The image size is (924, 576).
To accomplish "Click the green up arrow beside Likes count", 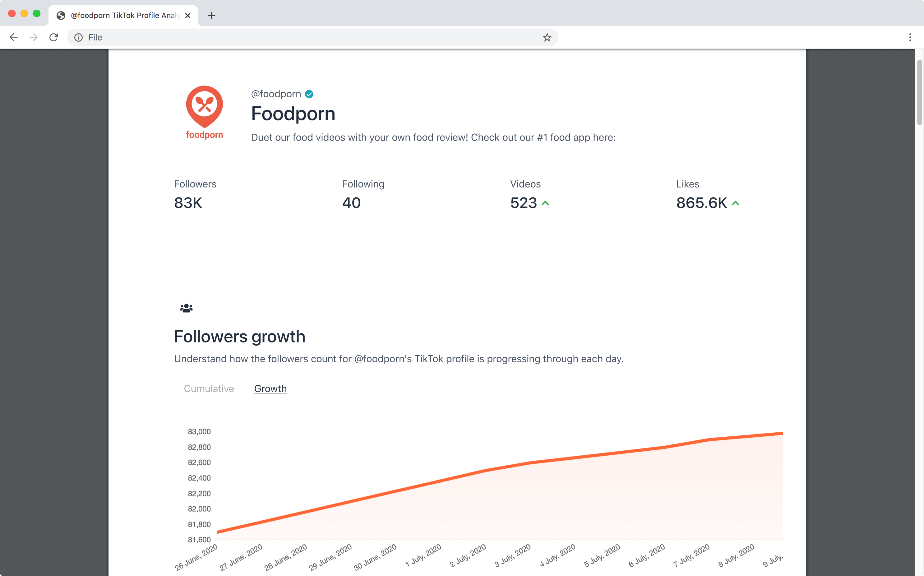I will coord(736,203).
